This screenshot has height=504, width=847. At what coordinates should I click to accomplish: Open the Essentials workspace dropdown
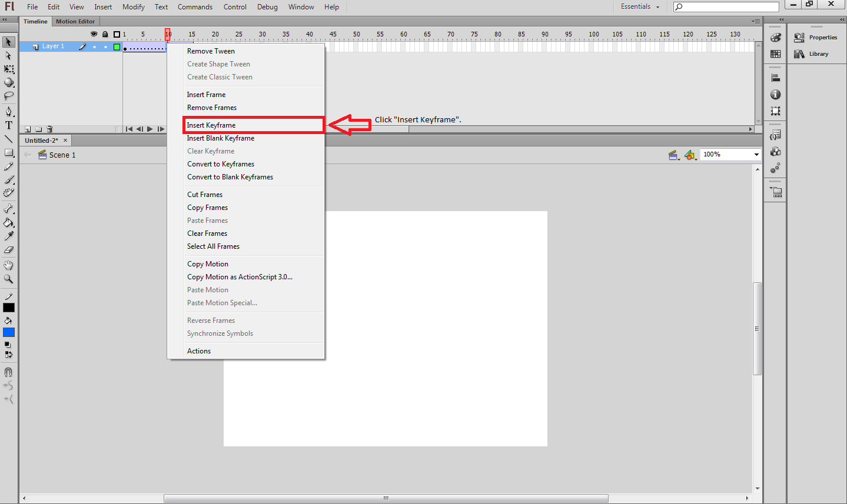coord(639,6)
